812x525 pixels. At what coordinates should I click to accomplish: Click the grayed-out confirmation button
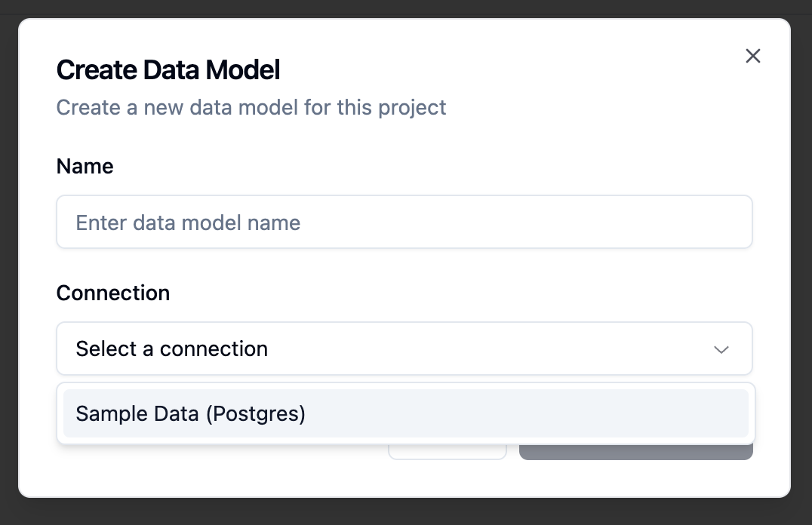coord(636,447)
